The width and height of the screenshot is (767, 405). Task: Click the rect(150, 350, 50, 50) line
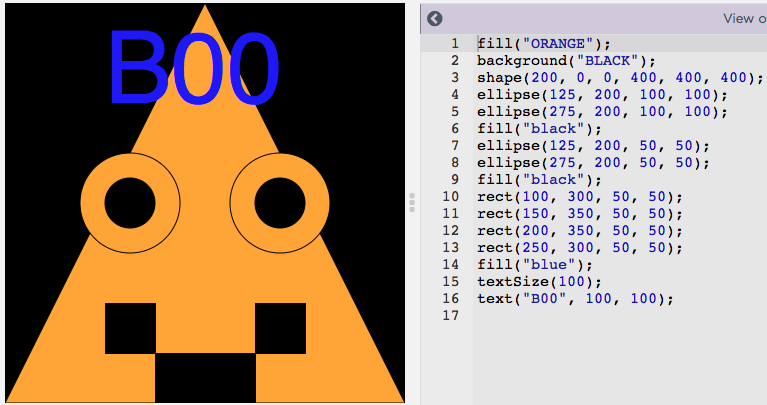(580, 214)
